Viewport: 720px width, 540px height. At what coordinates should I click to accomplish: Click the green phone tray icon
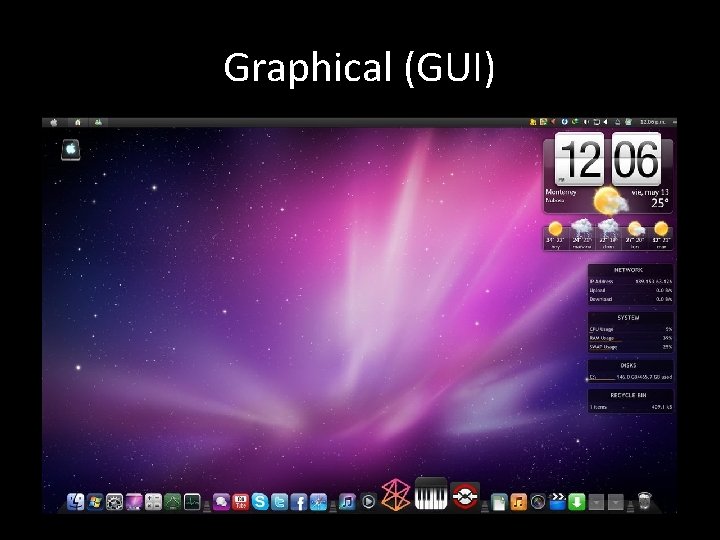coord(574,122)
